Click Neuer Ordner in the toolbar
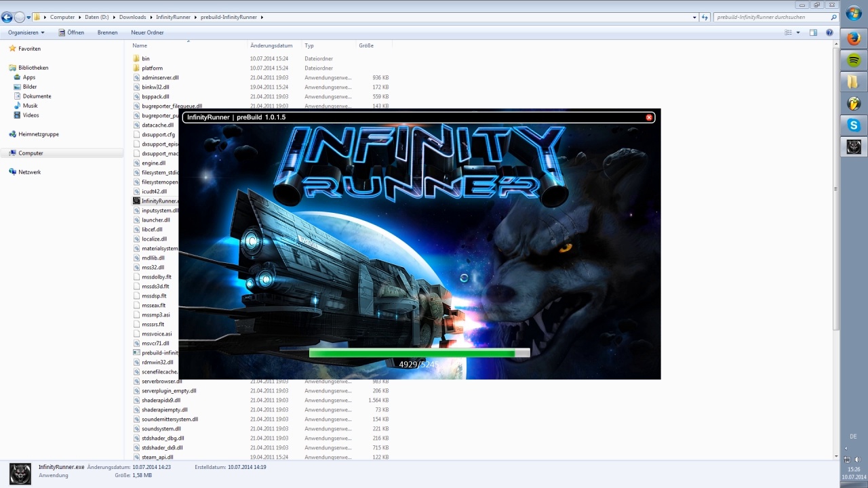This screenshot has height=488, width=868. (147, 33)
